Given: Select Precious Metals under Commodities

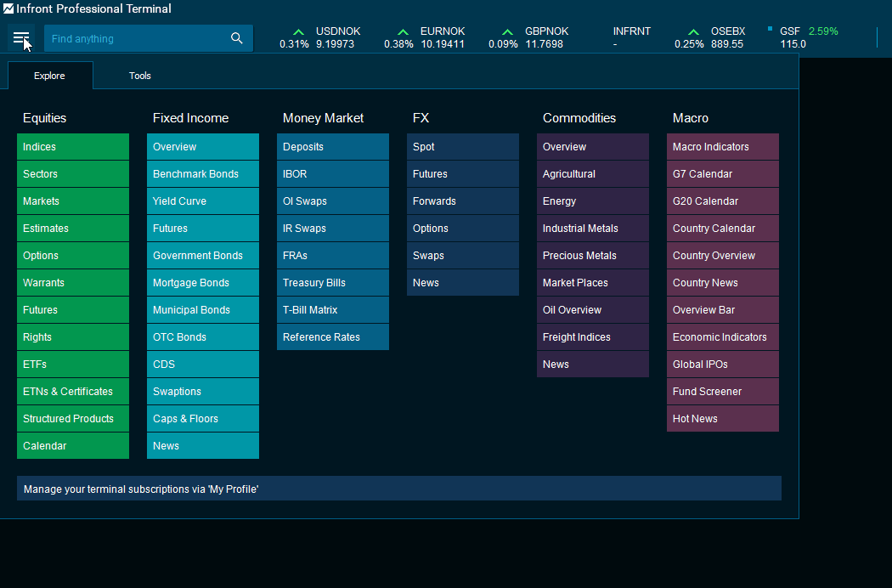Looking at the screenshot, I should 592,256.
